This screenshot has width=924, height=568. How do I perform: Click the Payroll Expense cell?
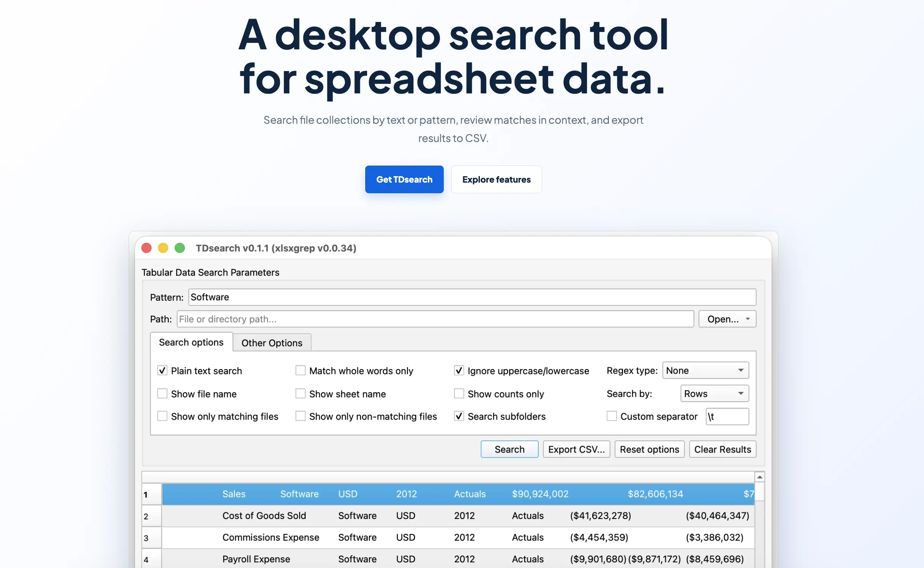click(256, 559)
